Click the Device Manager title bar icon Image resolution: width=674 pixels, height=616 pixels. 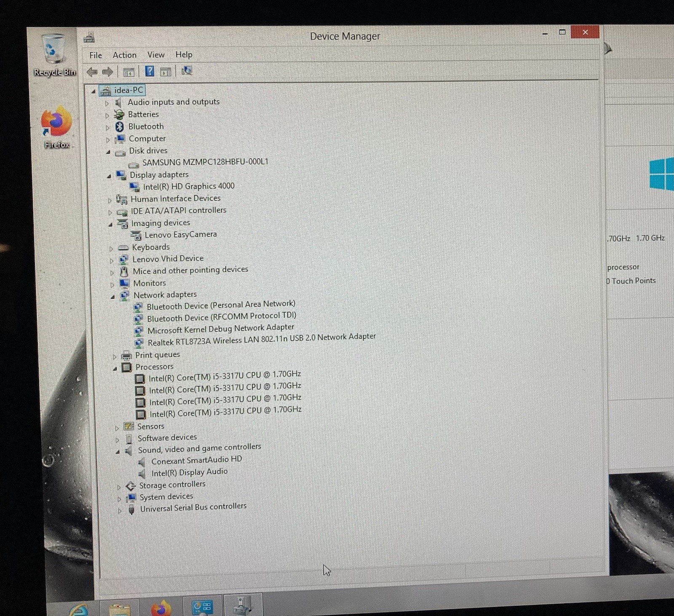click(x=89, y=38)
